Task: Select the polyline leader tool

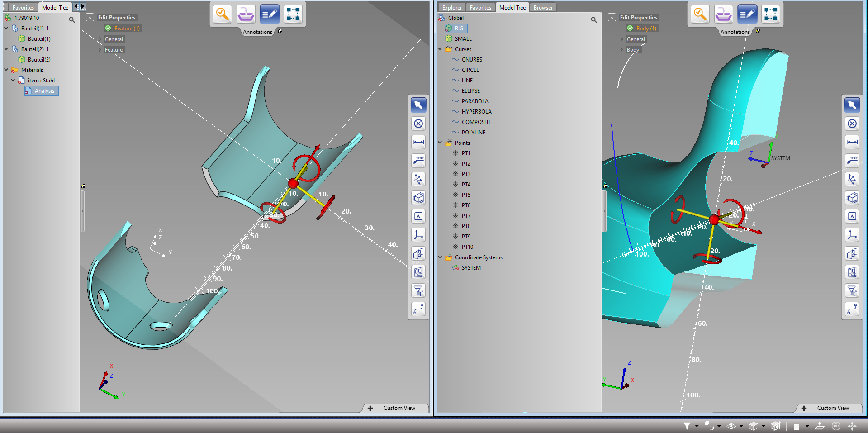Action: tap(418, 309)
